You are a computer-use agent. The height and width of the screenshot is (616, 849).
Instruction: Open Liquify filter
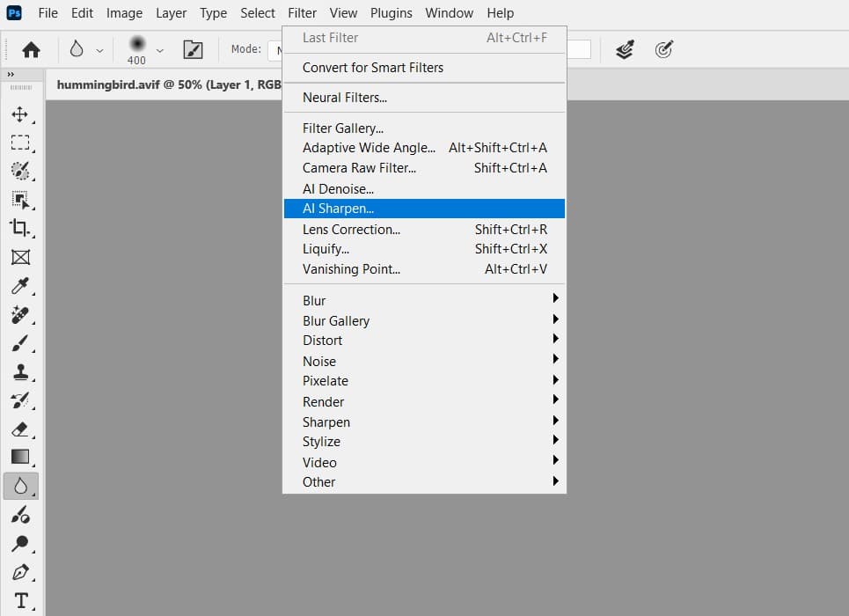click(424, 249)
